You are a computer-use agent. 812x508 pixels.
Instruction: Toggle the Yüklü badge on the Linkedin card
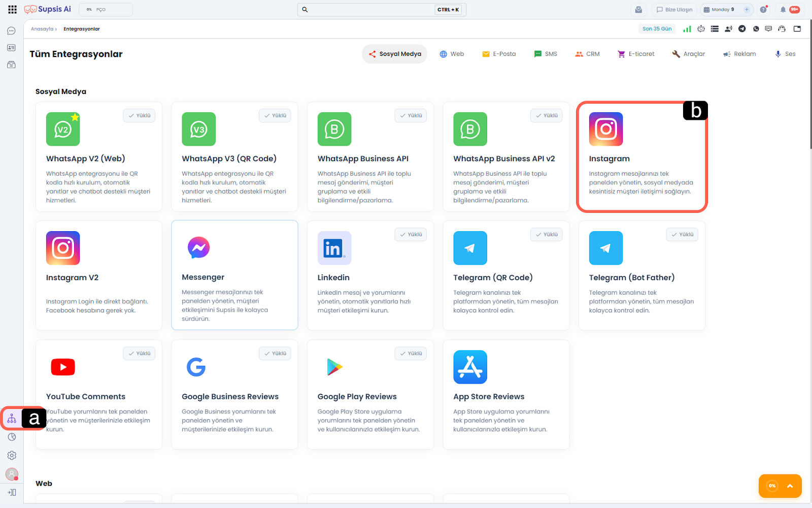[x=411, y=235]
